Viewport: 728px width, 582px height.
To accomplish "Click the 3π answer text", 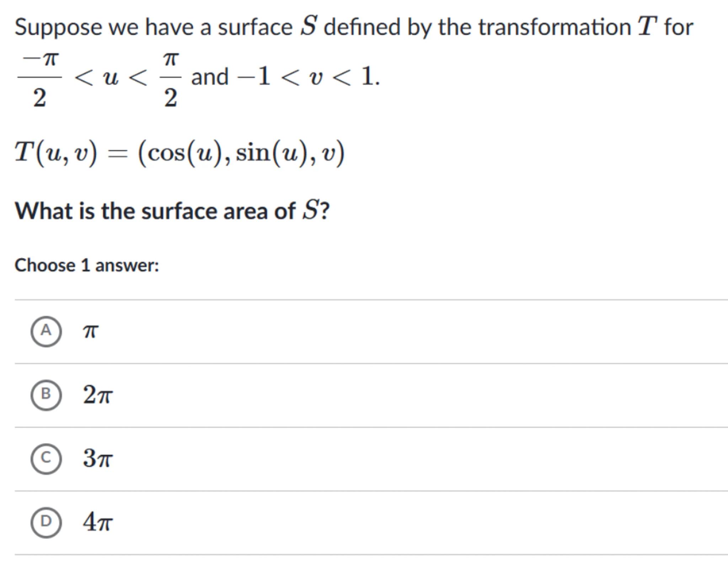I will point(98,459).
